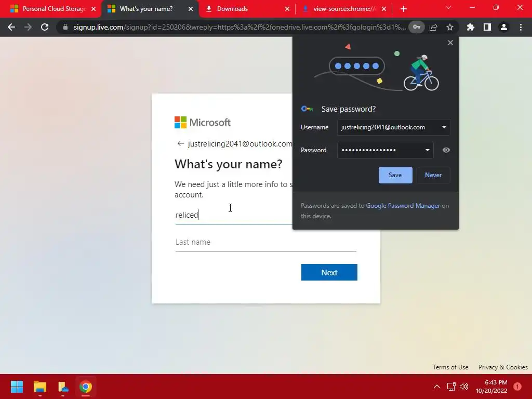This screenshot has height=399, width=532.
Task: Close the view-source tab
Action: (x=384, y=9)
